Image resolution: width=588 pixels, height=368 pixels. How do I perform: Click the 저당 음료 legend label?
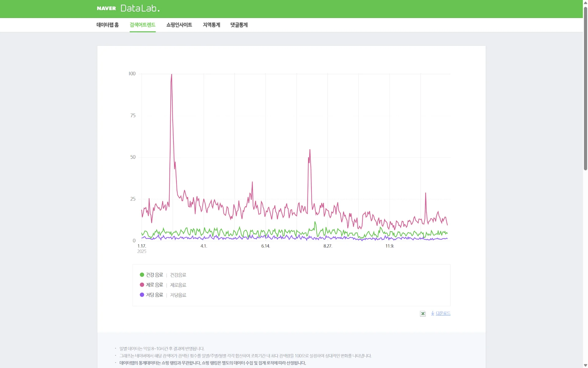pyautogui.click(x=154, y=295)
